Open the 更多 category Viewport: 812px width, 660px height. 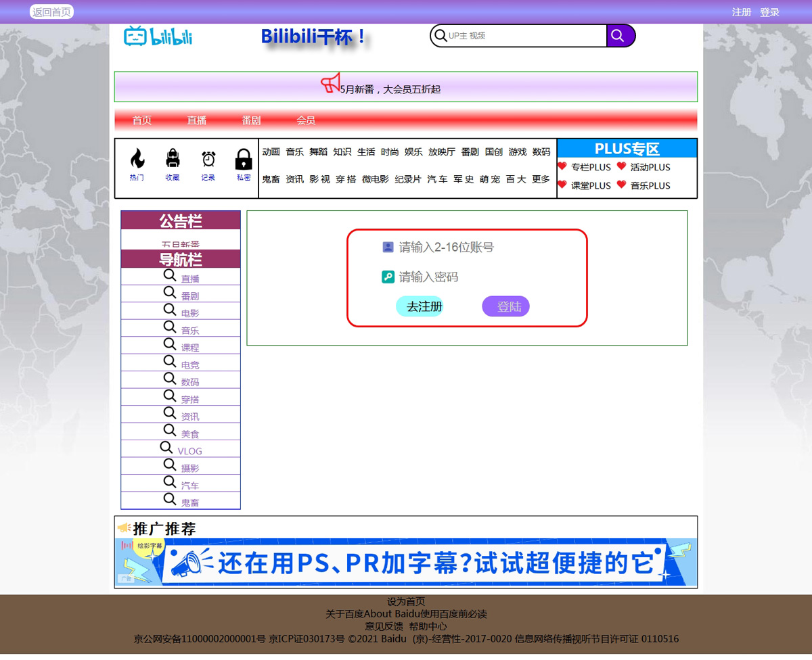(x=541, y=179)
